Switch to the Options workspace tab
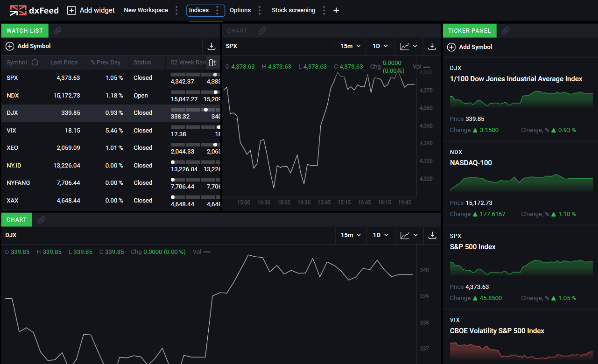The height and width of the screenshot is (364, 598). click(240, 10)
